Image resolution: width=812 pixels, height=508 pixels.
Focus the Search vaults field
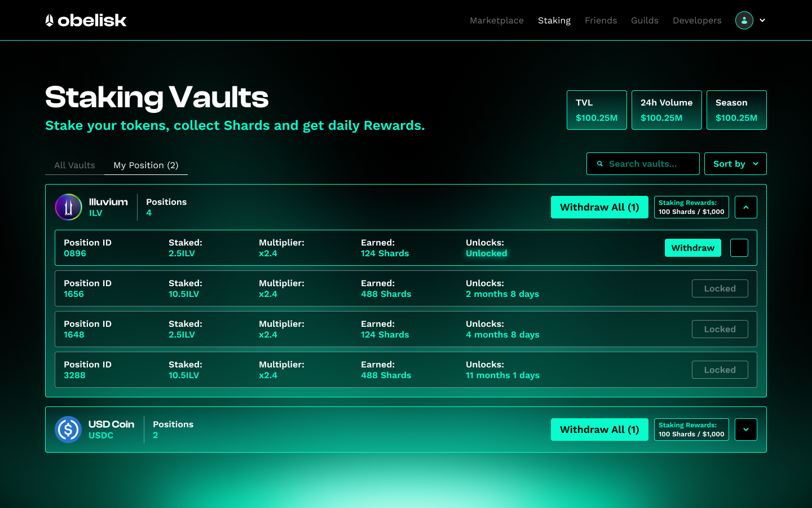pyautogui.click(x=643, y=164)
